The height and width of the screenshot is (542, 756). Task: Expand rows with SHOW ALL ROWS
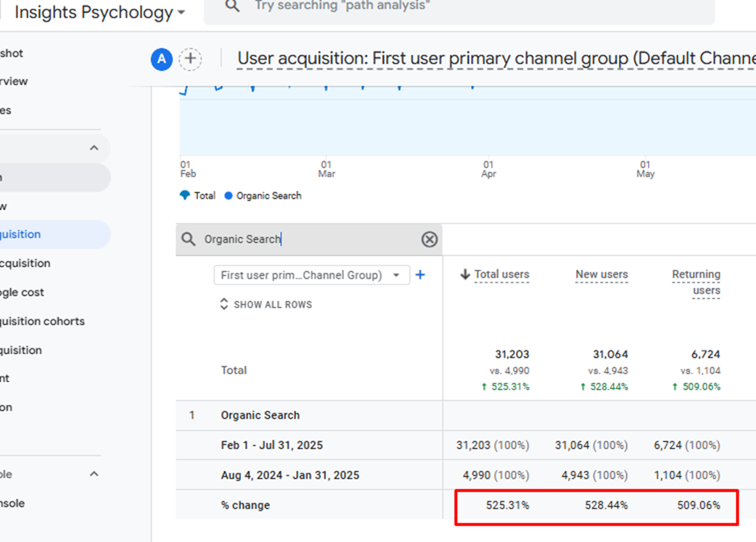tap(266, 305)
